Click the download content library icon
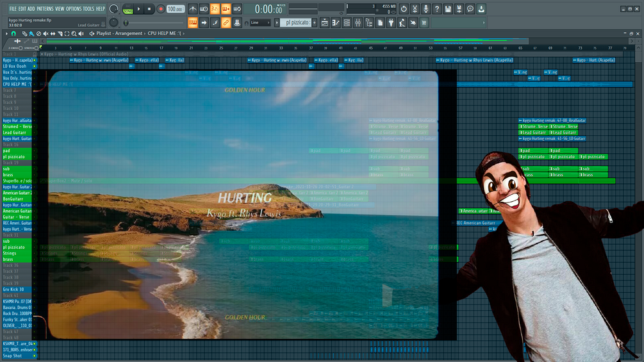Screen dimensions: 644x362 481,8
